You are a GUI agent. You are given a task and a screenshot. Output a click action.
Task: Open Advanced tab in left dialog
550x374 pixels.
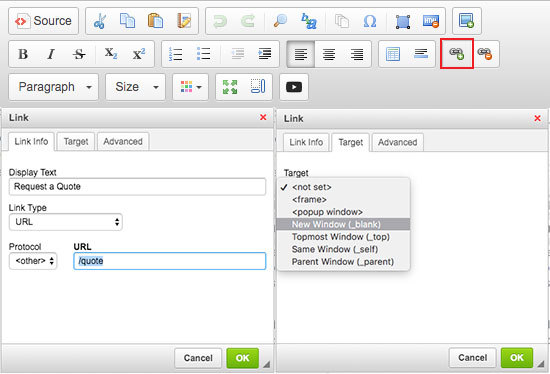click(123, 142)
